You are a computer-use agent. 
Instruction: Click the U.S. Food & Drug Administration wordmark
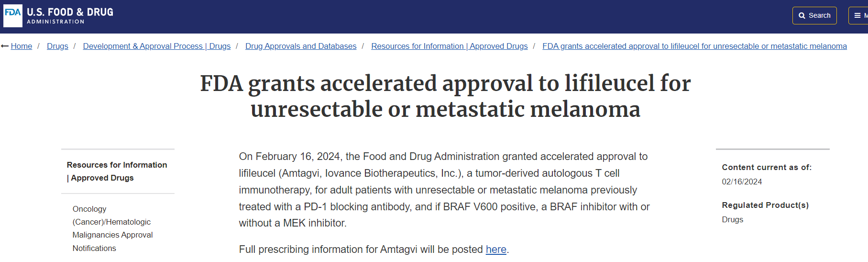[x=70, y=16]
